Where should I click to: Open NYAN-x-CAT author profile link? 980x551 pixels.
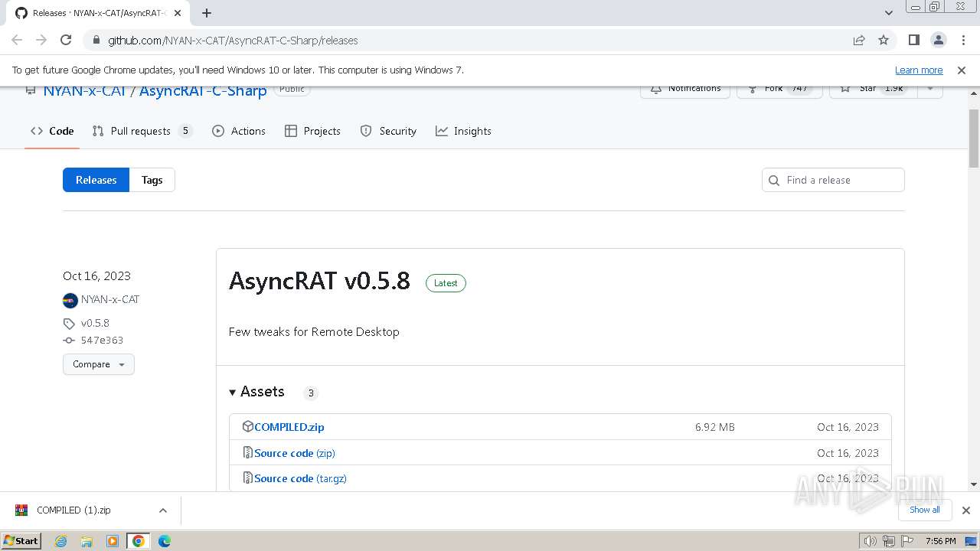110,299
